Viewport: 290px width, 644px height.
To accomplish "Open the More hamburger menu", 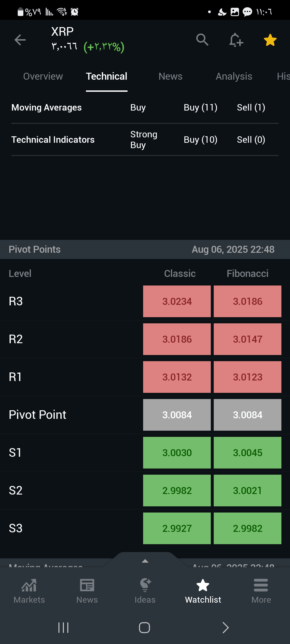I will 261,585.
